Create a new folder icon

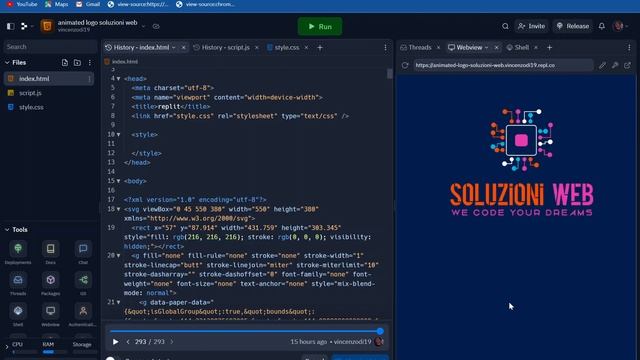point(77,62)
